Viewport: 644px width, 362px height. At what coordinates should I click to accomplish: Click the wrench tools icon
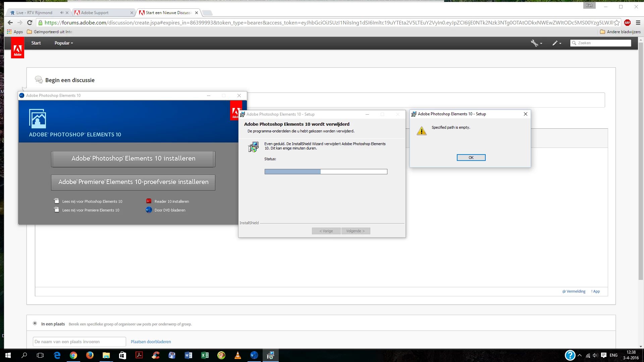(535, 43)
